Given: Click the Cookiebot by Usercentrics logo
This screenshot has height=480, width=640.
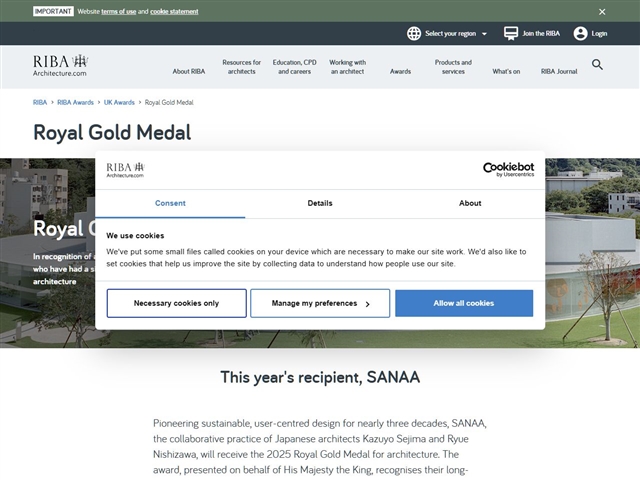Looking at the screenshot, I should (x=508, y=169).
